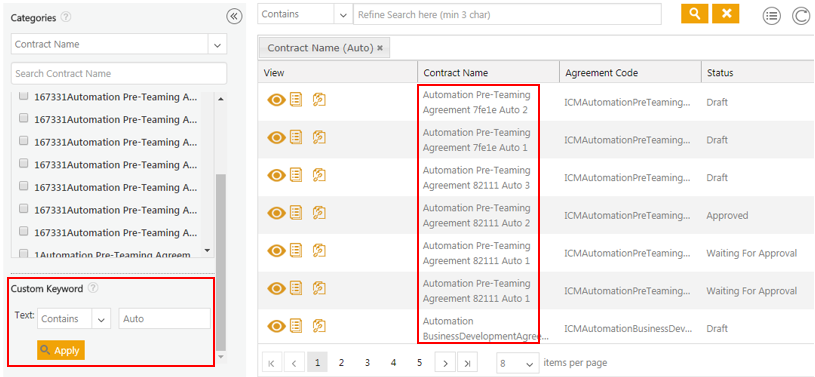Viewport: 815px width, 377px height.
Task: Click the Search Contract Name field
Action: click(x=119, y=73)
